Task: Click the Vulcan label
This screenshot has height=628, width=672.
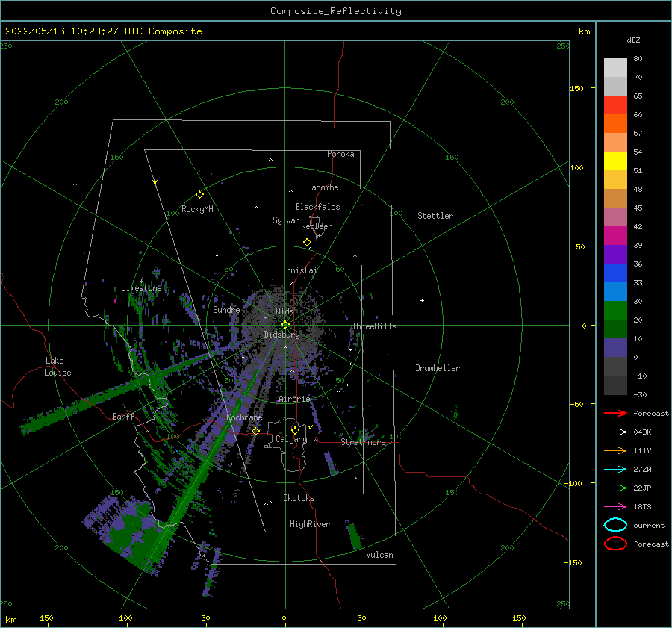Action: (x=380, y=555)
